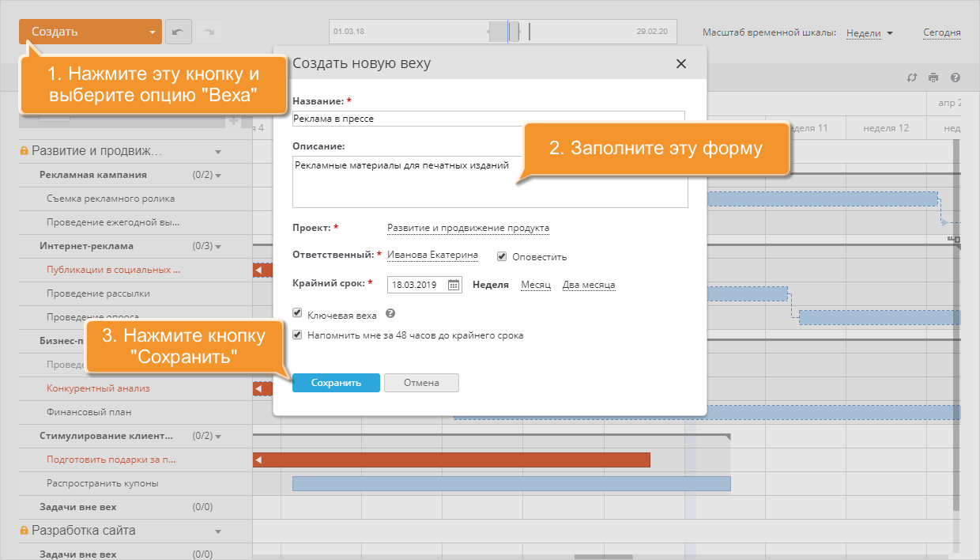This screenshot has width=980, height=560.
Task: Toggle the Ключевая веха checkbox
Action: pos(297,314)
